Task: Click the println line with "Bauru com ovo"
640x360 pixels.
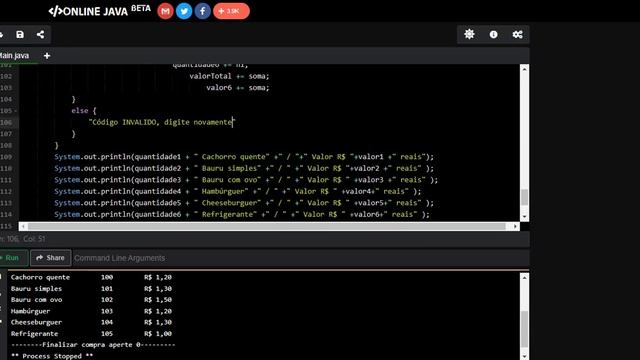Action: (x=246, y=180)
